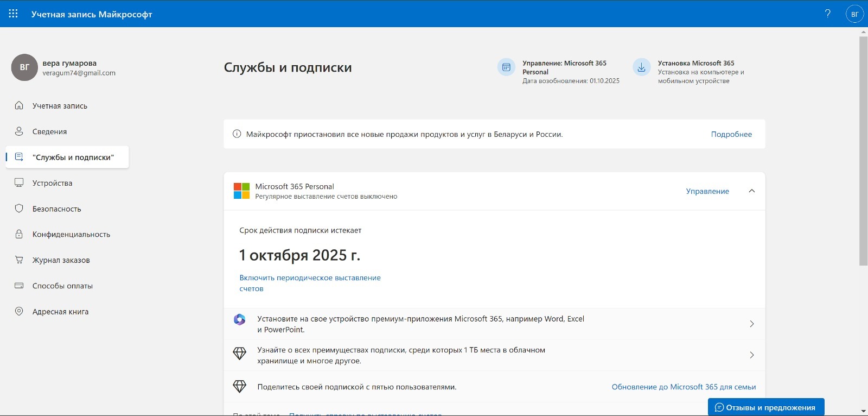
Task: Click the monitor icon next to Устройства
Action: [x=19, y=182]
